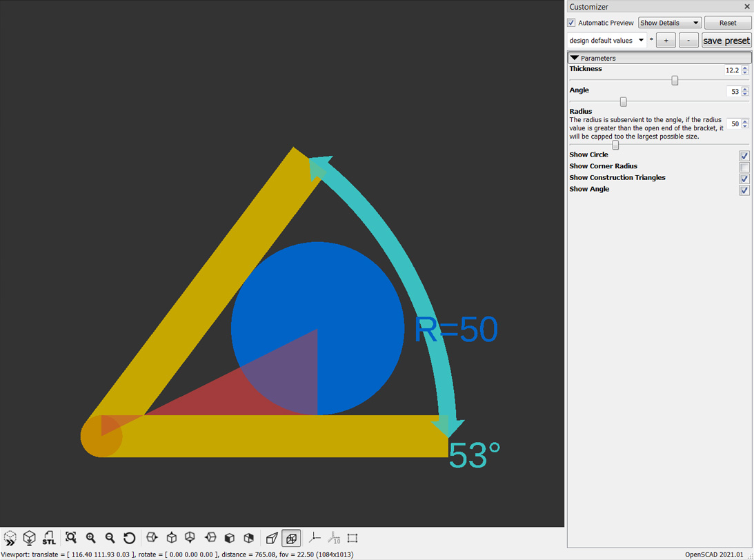
Task: Click the save preset button
Action: click(x=726, y=41)
